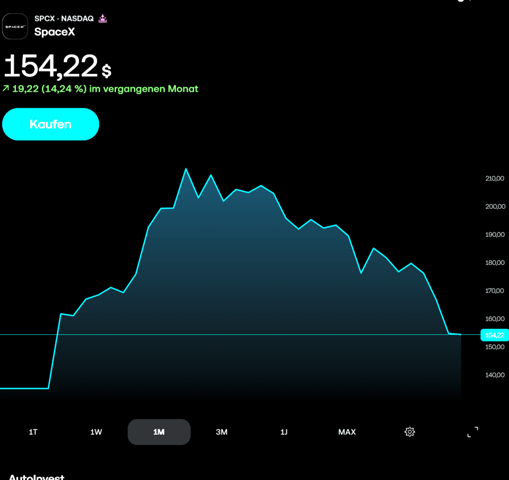
Task: Click the 140,00 axis label
Action: click(495, 375)
